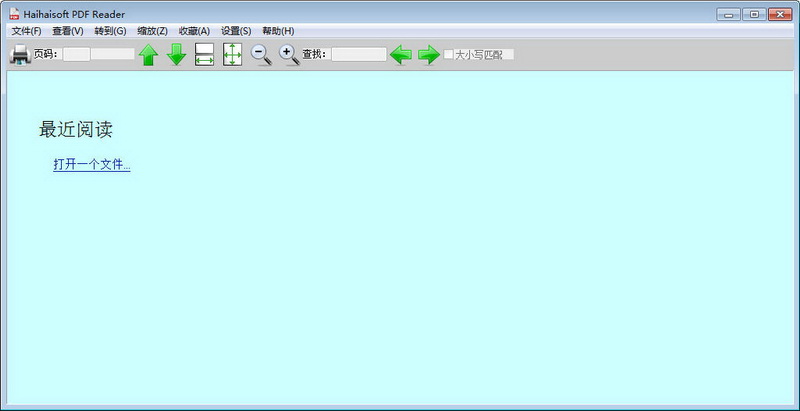Select the fit width icon
Viewport: 800px width, 411px height.
point(205,55)
